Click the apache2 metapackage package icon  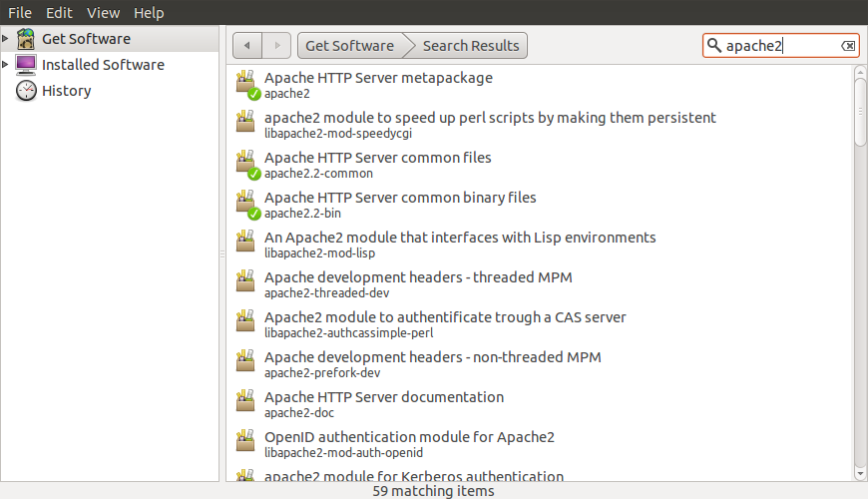pyautogui.click(x=246, y=85)
